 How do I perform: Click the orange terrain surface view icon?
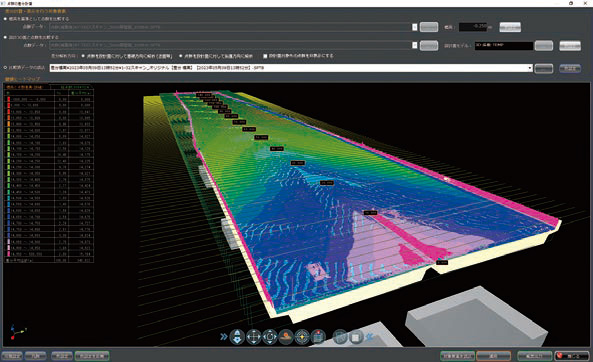point(286,337)
